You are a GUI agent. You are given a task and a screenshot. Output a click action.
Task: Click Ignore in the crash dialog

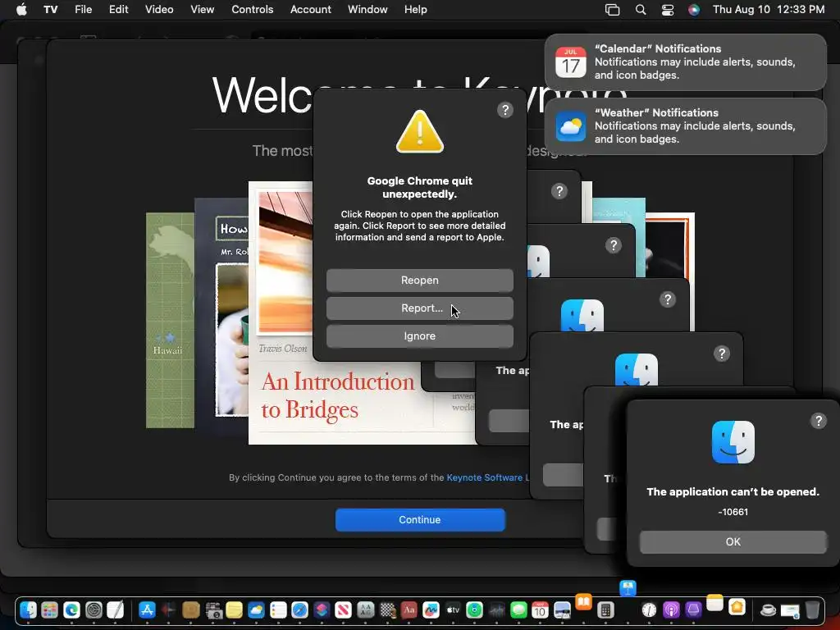(x=419, y=336)
